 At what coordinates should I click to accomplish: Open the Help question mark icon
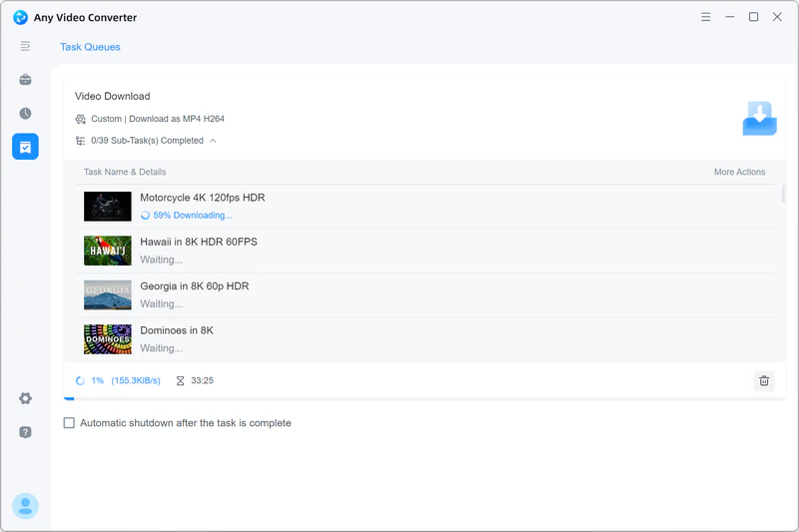pos(25,432)
